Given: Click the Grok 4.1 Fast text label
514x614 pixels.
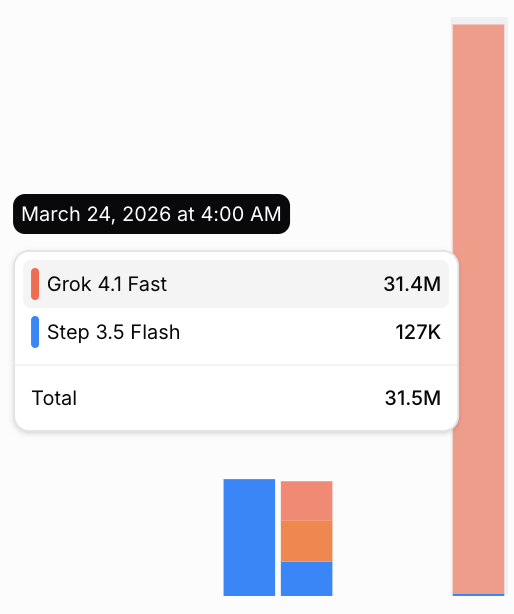Looking at the screenshot, I should (107, 284).
